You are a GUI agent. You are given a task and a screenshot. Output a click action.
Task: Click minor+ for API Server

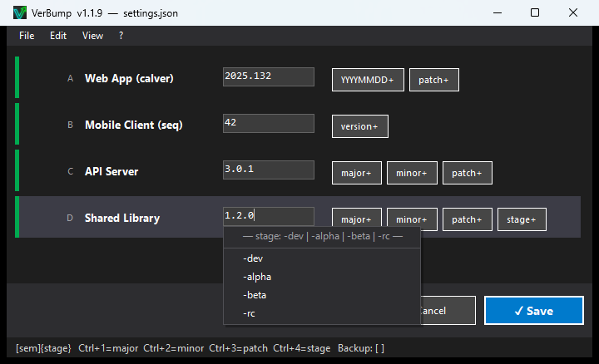(x=412, y=173)
